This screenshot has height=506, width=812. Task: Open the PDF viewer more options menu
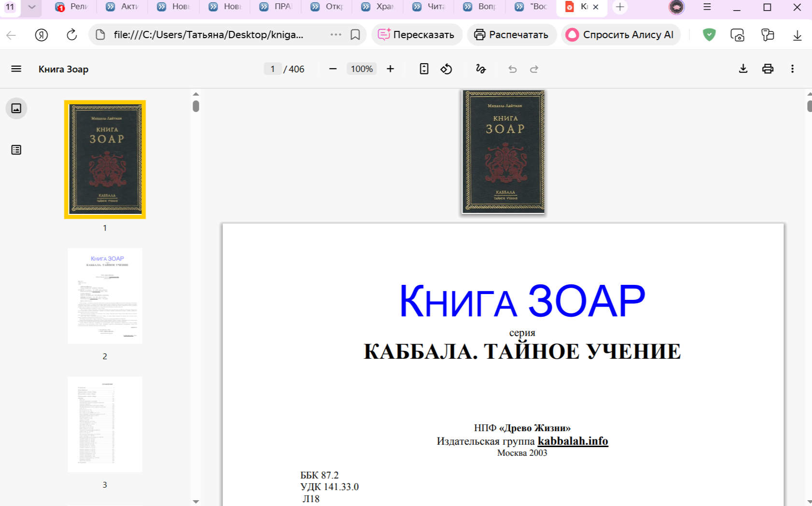click(x=792, y=69)
